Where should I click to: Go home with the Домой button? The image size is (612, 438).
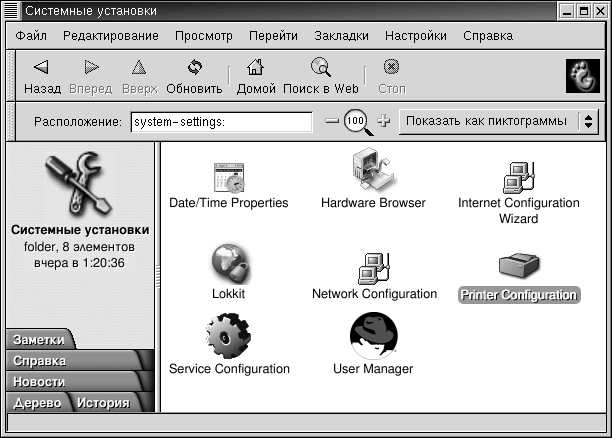click(256, 77)
